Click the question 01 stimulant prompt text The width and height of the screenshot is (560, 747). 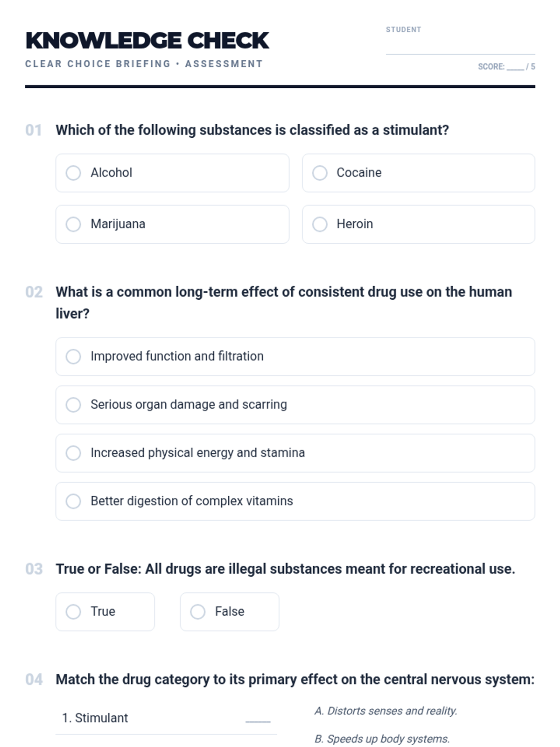[x=252, y=130]
